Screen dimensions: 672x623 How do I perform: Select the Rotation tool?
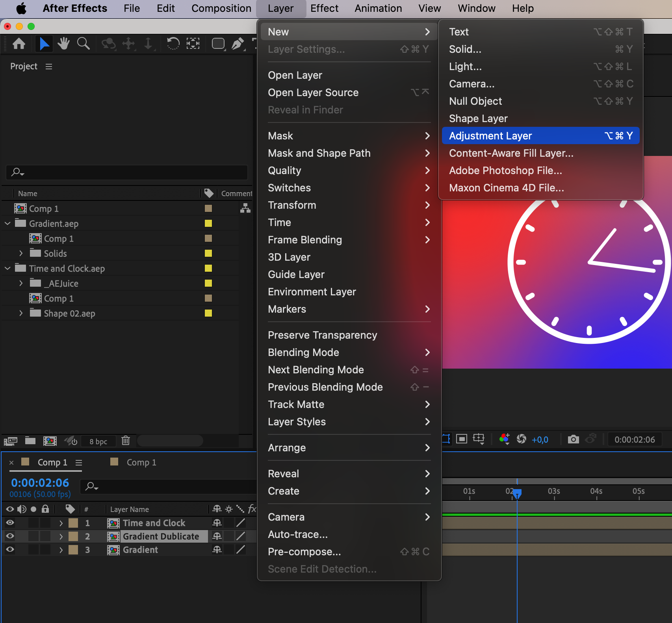point(173,44)
